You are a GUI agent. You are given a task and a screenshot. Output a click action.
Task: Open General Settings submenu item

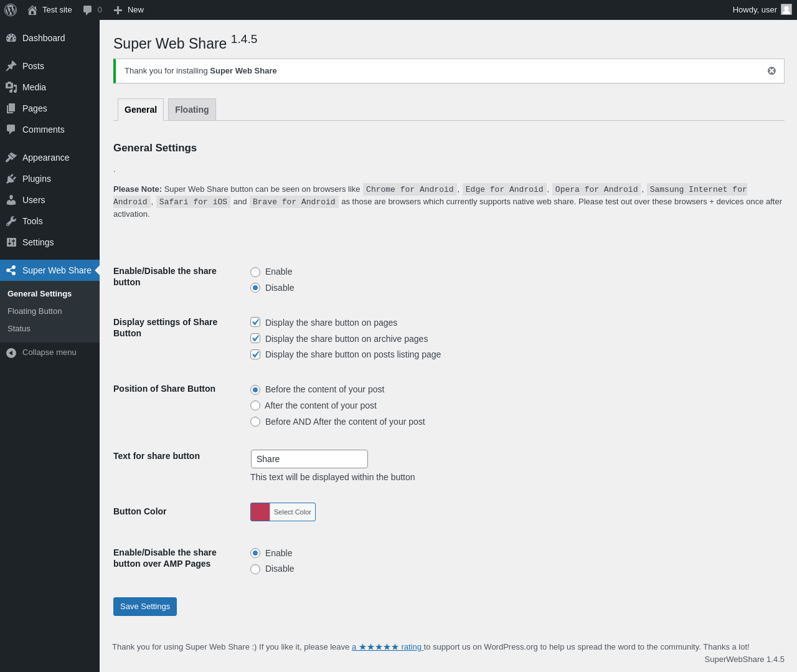(39, 294)
